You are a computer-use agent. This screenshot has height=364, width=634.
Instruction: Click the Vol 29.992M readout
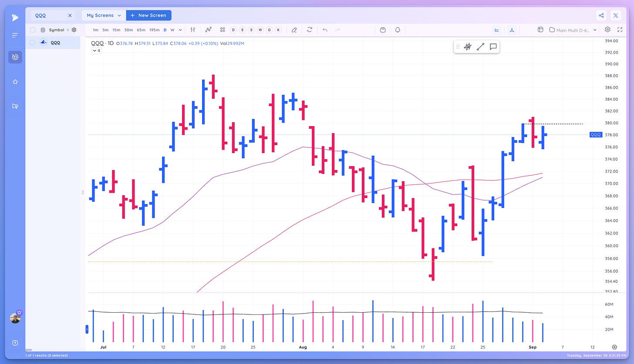[232, 43]
